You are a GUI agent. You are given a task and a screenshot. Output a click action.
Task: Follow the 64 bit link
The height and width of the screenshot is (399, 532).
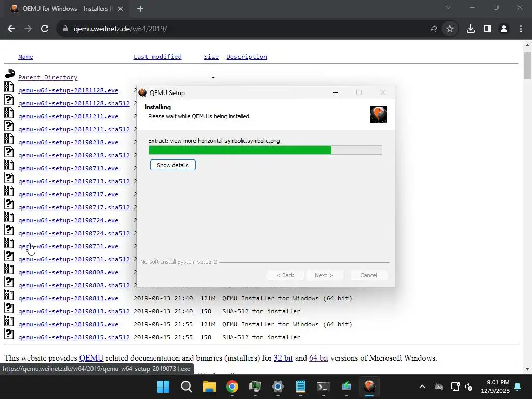pyautogui.click(x=318, y=358)
